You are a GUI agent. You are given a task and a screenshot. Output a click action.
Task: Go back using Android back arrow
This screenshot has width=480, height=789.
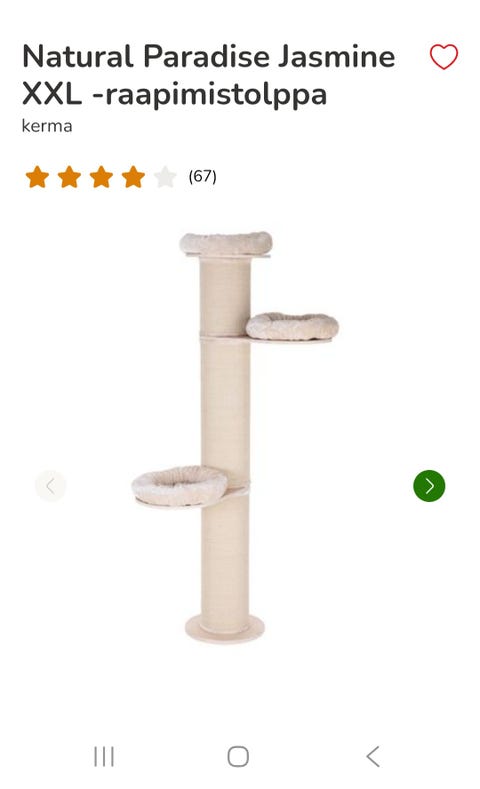click(373, 756)
